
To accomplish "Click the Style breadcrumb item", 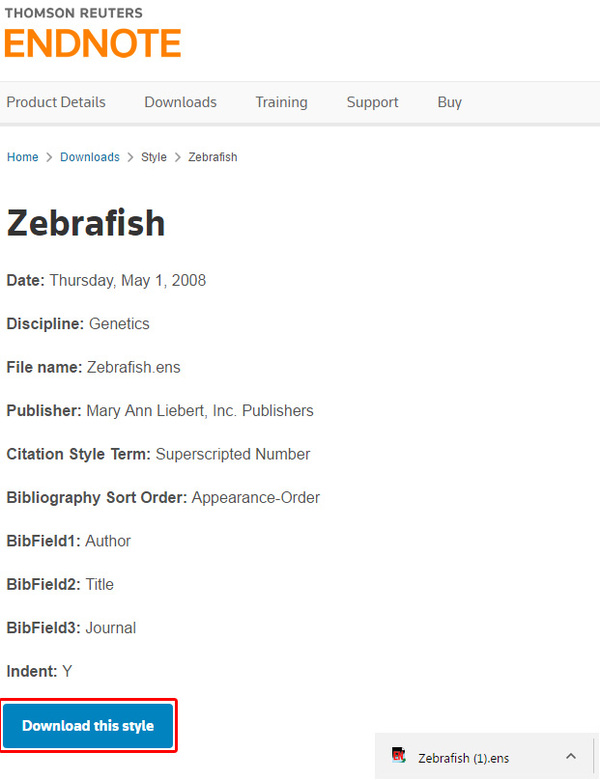I will tap(154, 157).
